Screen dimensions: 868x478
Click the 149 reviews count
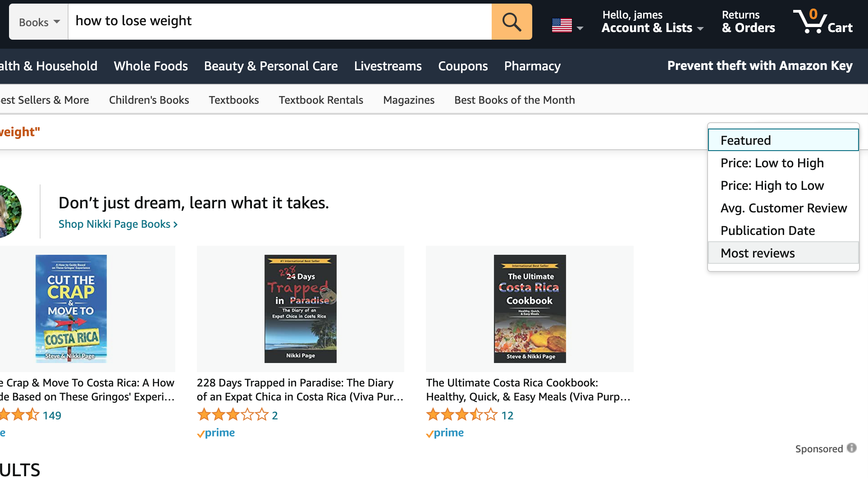pyautogui.click(x=52, y=415)
